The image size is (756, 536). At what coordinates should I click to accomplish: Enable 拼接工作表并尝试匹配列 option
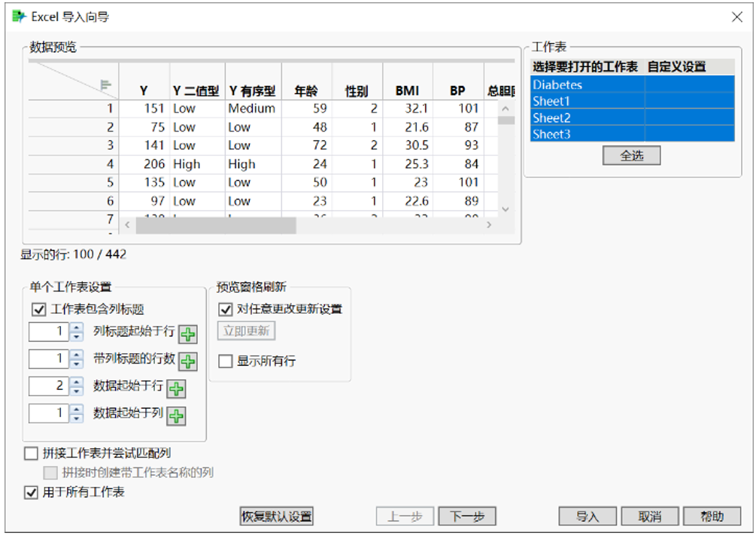tap(32, 453)
